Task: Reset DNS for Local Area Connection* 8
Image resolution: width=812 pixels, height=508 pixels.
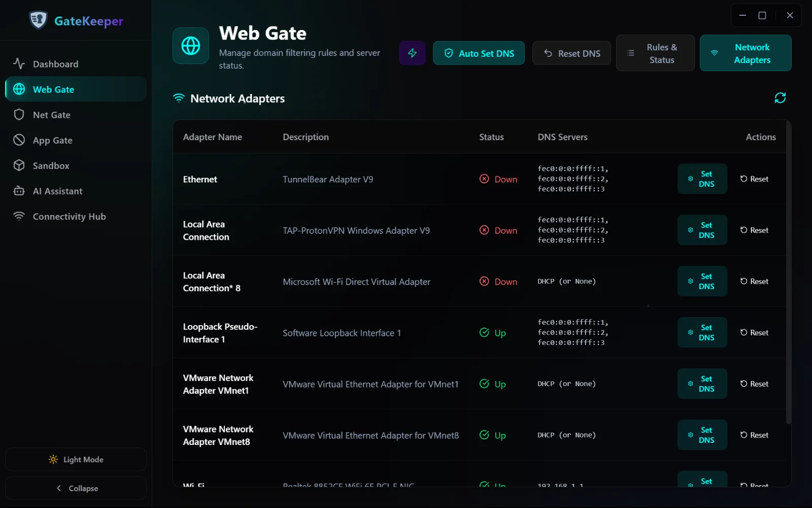Action: click(x=754, y=281)
